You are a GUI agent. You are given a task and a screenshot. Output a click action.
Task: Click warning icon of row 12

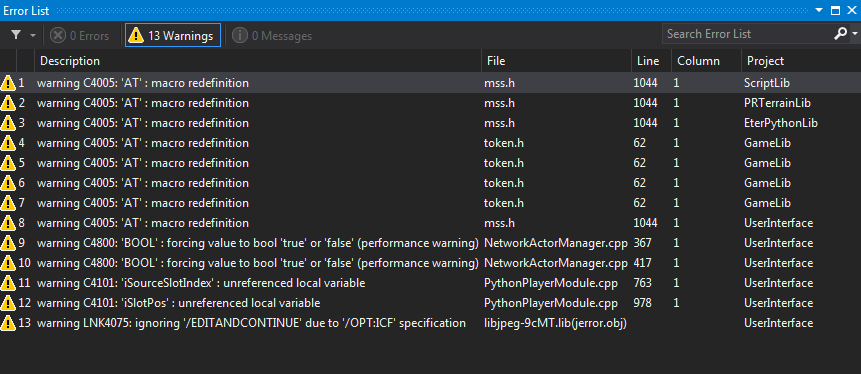click(x=8, y=303)
